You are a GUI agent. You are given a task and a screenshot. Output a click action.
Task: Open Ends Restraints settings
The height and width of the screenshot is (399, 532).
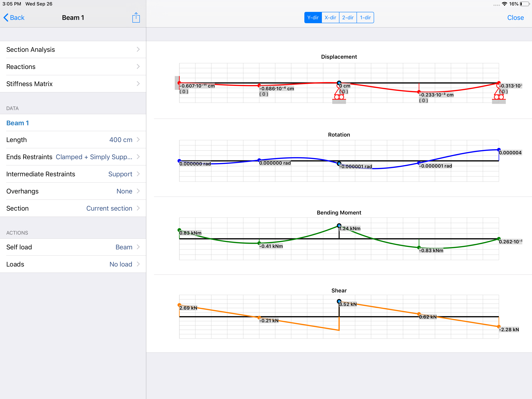(x=73, y=157)
